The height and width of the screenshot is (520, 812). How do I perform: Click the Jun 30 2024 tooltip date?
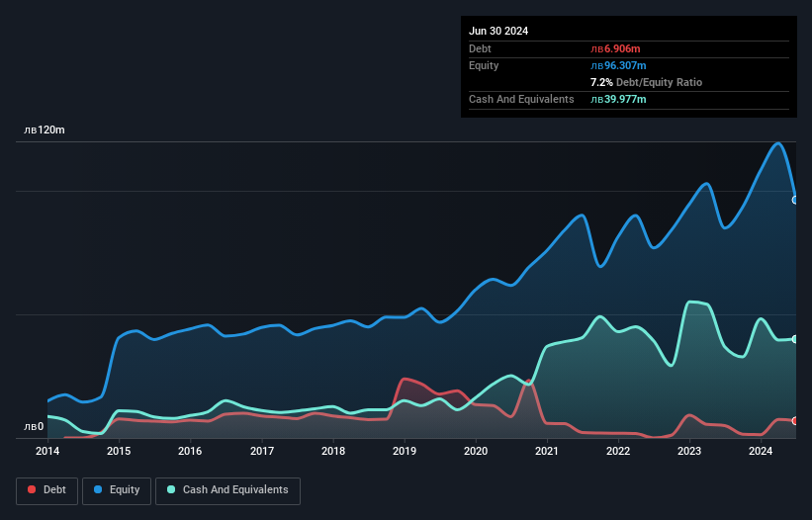tap(498, 31)
